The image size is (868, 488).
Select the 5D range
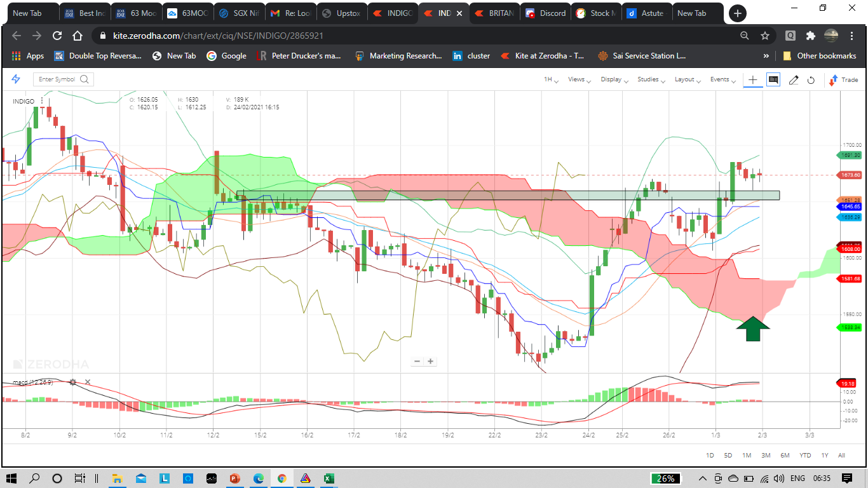click(x=728, y=455)
